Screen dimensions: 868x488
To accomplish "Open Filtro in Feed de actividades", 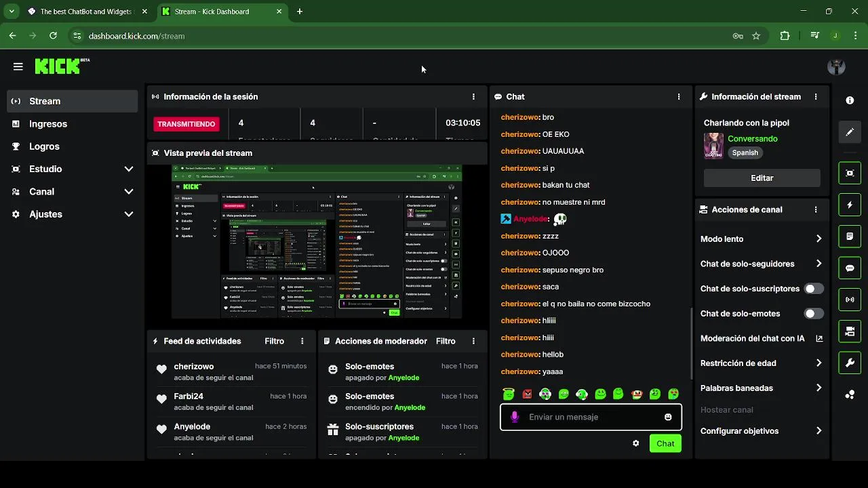I will point(275,341).
